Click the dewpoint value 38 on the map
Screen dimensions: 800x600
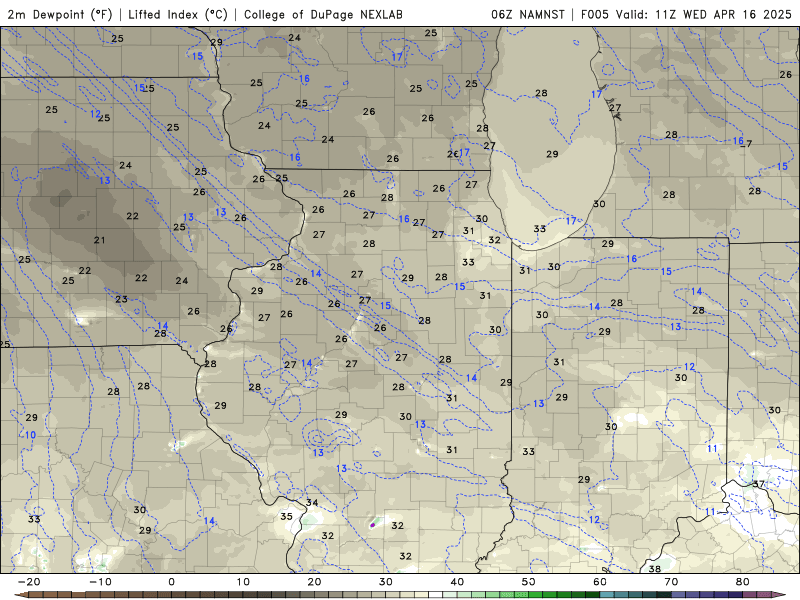click(654, 568)
